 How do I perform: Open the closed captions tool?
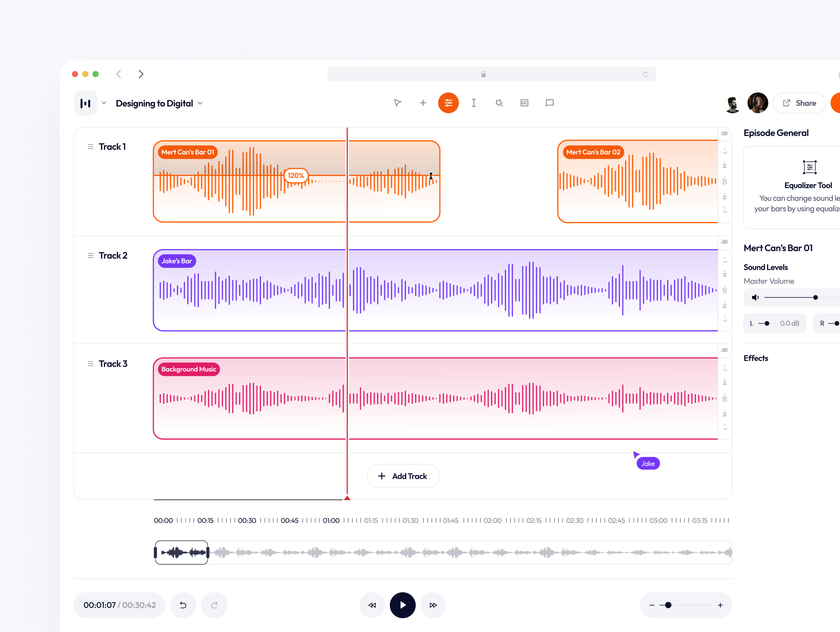pyautogui.click(x=524, y=102)
